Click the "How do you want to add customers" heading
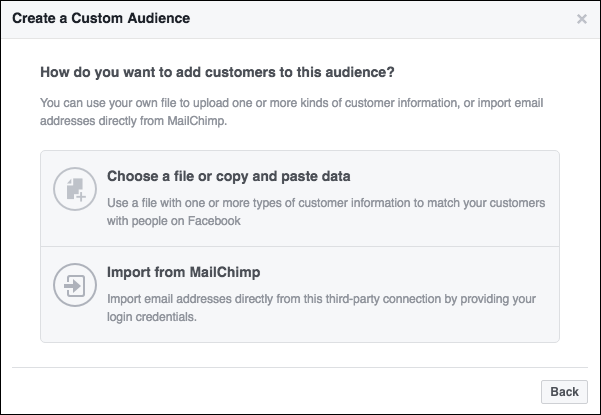 point(217,72)
